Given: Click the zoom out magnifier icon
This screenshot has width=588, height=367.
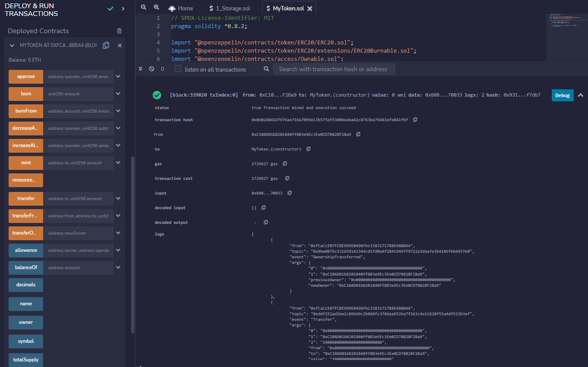Looking at the screenshot, I should tap(144, 8).
